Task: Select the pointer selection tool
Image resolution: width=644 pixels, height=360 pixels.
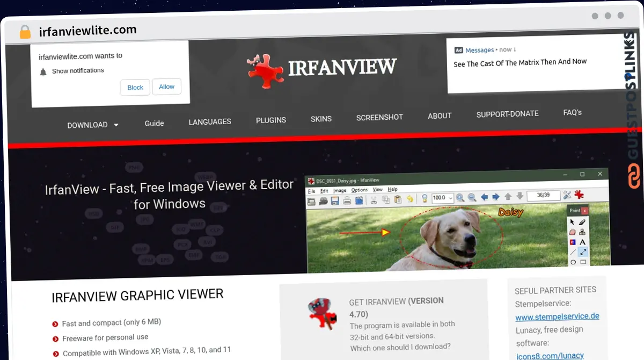Action: [572, 222]
